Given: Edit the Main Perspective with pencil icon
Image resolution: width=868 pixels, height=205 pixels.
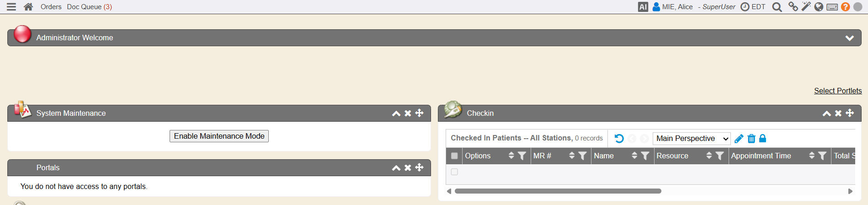Looking at the screenshot, I should (x=739, y=138).
